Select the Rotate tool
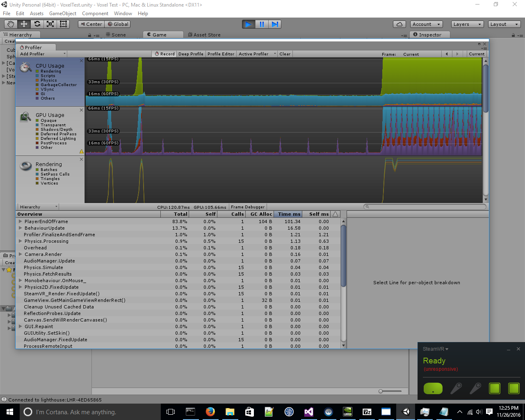Image resolution: width=525 pixels, height=420 pixels. [x=37, y=24]
